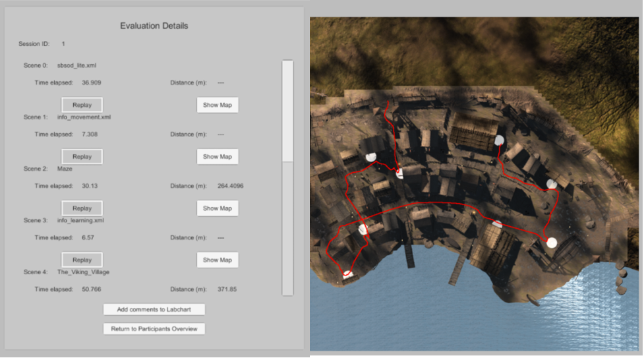This screenshot has height=358, width=644.
Task: Click the Session ID label
Action: pyautogui.click(x=34, y=44)
